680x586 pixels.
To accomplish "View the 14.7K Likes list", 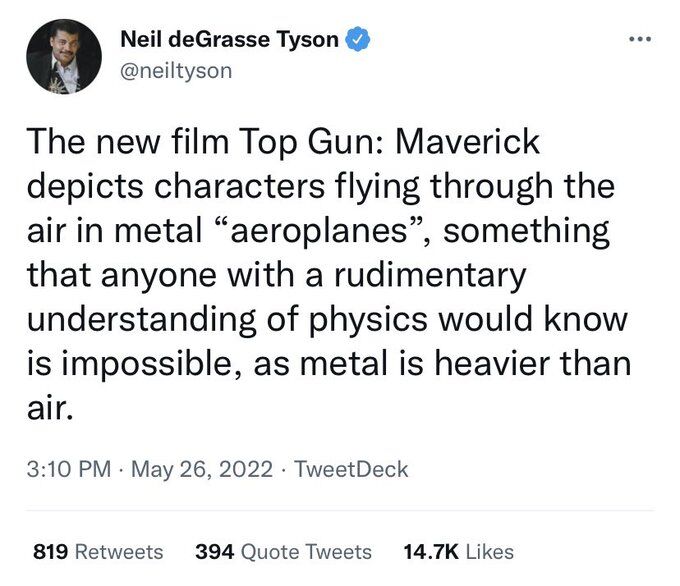I will pos(458,552).
